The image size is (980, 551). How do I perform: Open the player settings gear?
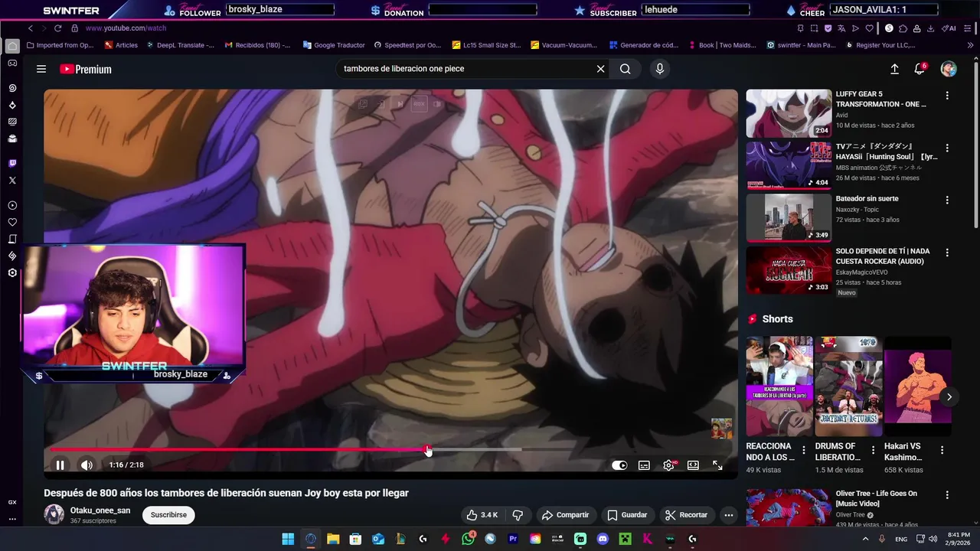click(x=668, y=465)
